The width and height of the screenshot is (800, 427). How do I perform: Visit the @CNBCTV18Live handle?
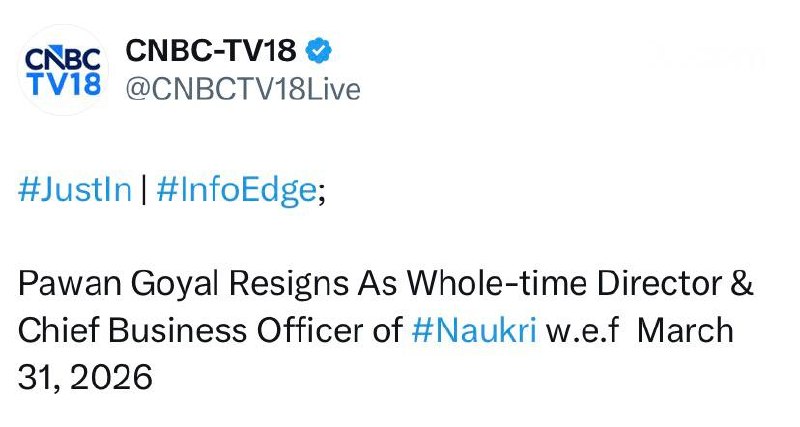[x=240, y=88]
